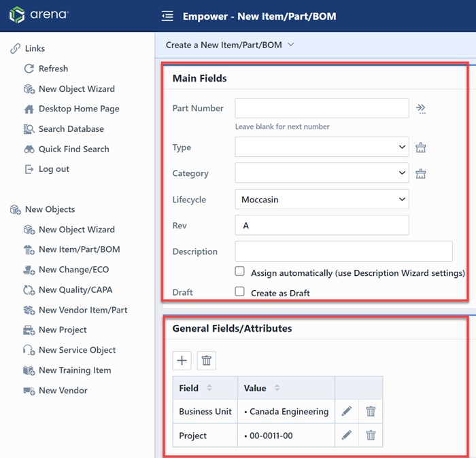Edit the Business Unit row with pencil icon
The height and width of the screenshot is (458, 476).
(347, 411)
